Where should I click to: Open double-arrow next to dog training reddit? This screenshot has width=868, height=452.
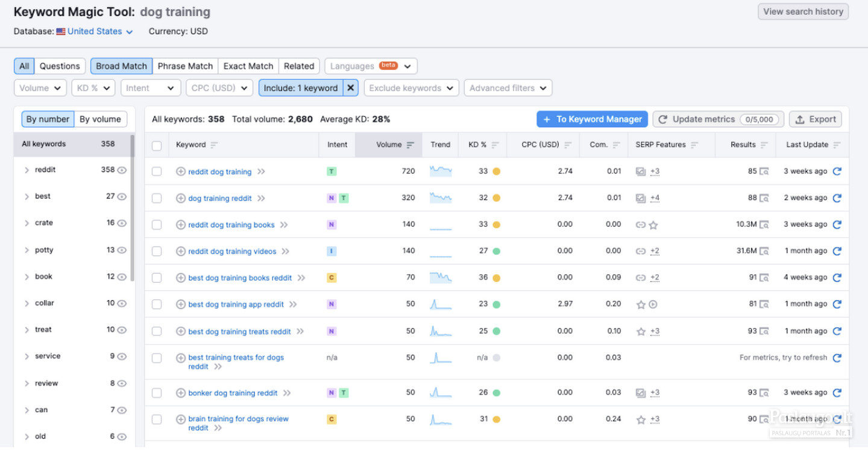coord(261,198)
